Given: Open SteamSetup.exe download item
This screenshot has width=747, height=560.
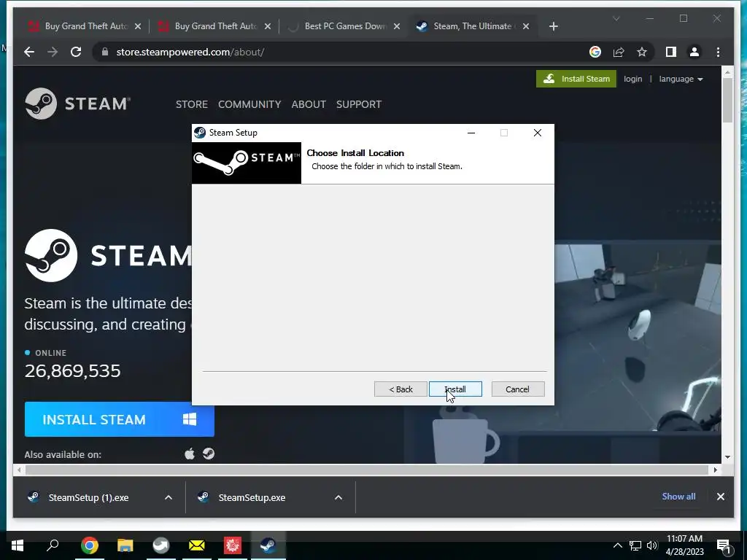Looking at the screenshot, I should pos(252,497).
